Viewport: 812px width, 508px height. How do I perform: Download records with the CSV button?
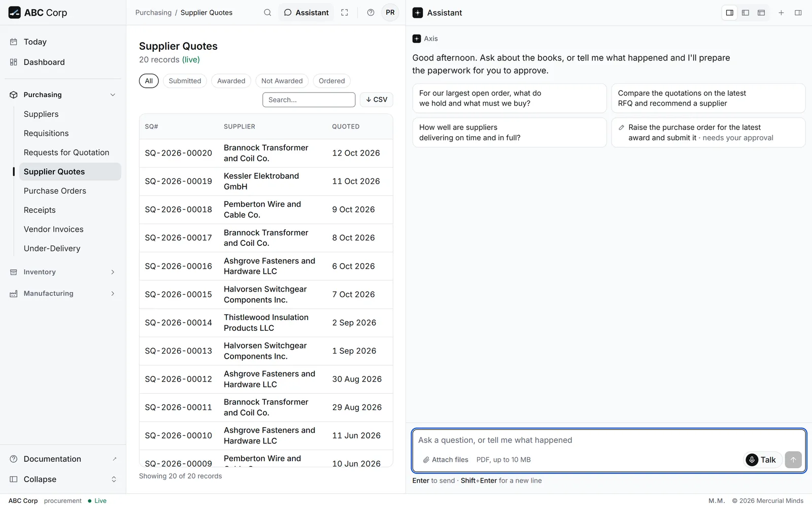pyautogui.click(x=377, y=100)
